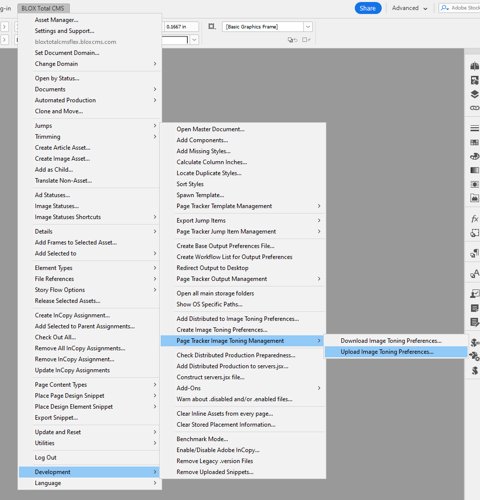Click the sun-like panel icon below gradient
Viewport: 480px width, 500px height.
point(474,184)
